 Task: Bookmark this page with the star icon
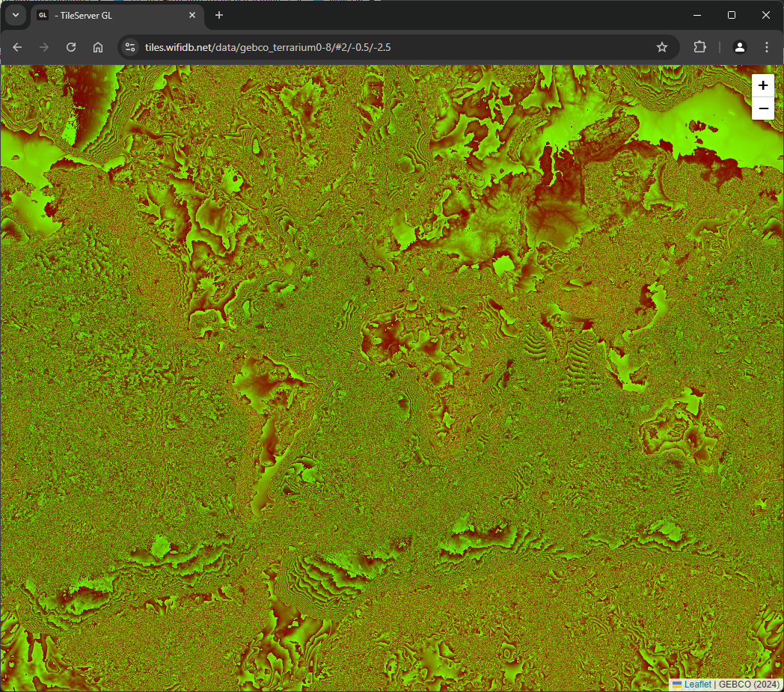[x=661, y=47]
